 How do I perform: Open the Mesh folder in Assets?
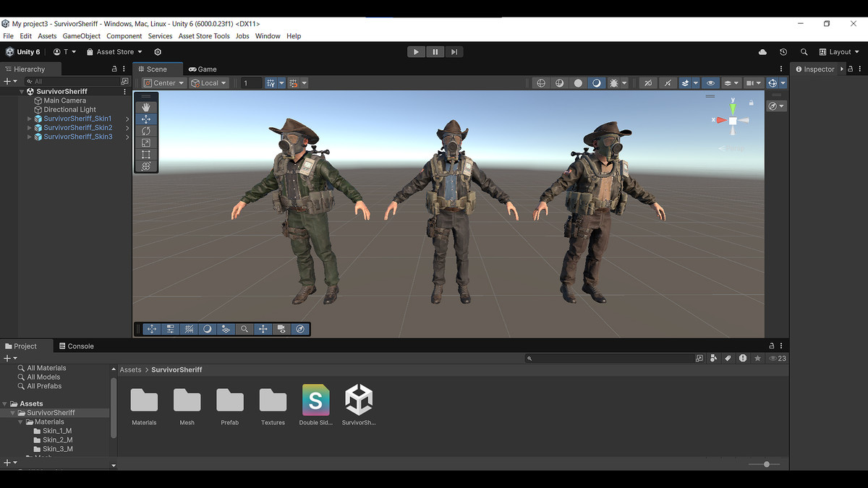(187, 400)
